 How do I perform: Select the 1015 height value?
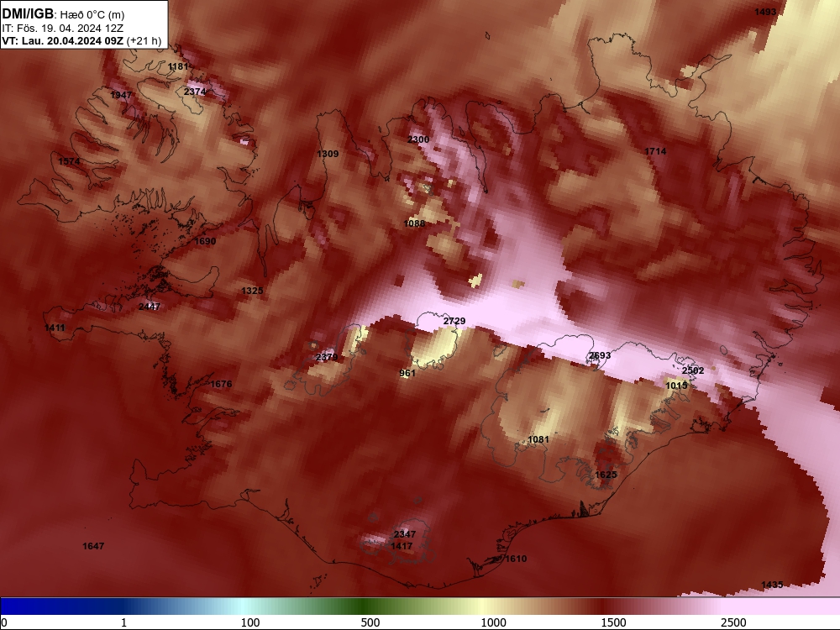(676, 386)
